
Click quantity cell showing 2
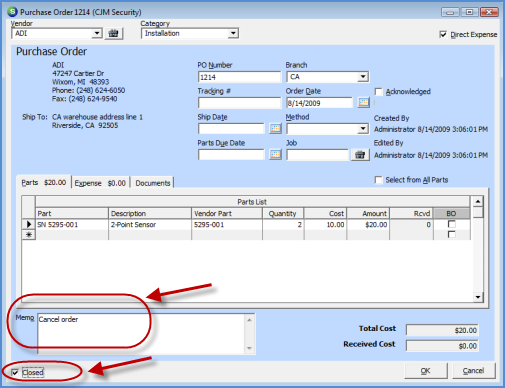click(283, 225)
